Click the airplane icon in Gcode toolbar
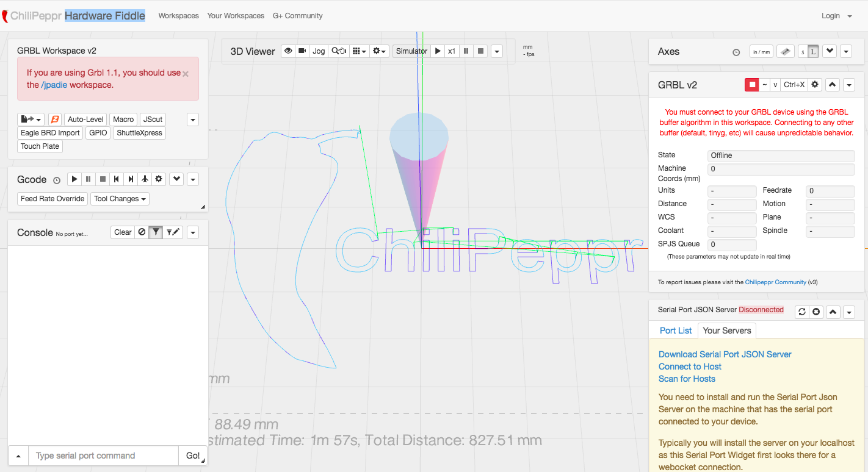 coord(145,179)
